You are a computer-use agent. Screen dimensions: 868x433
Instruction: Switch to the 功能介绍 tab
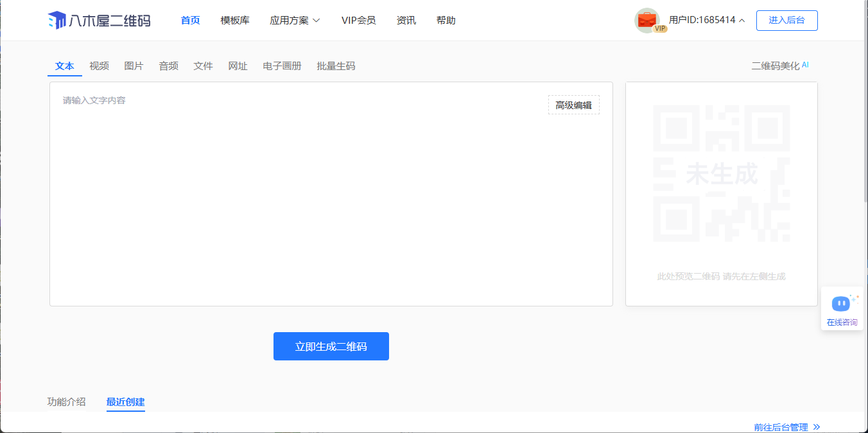(67, 402)
